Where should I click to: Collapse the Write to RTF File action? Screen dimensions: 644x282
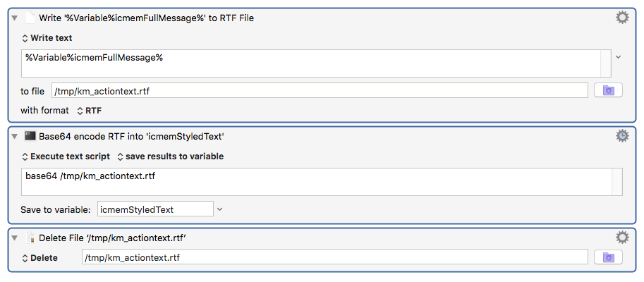pyautogui.click(x=16, y=18)
